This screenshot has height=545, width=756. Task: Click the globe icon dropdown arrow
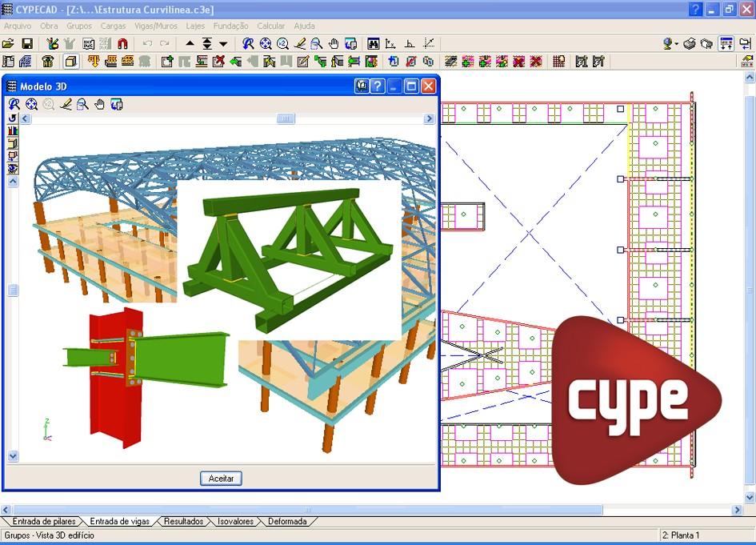pos(677,44)
